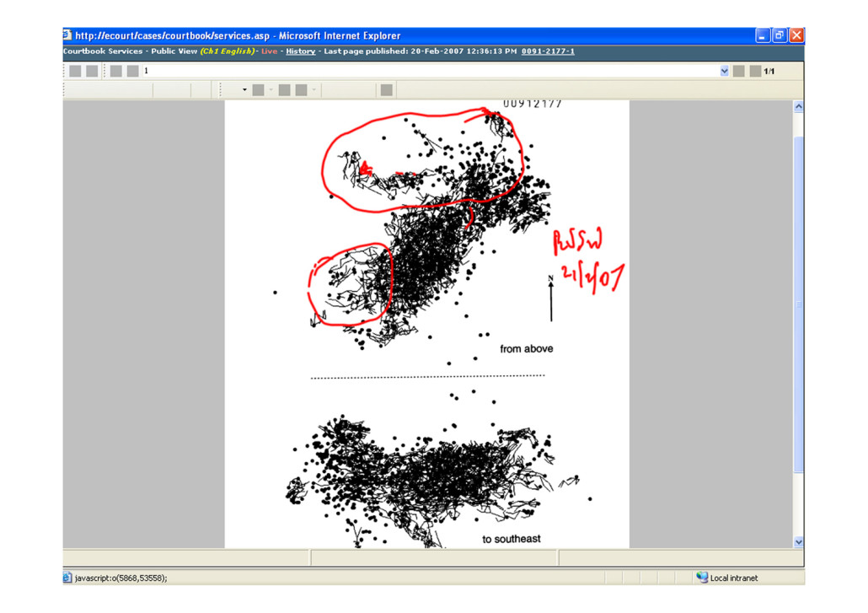Click the page icon beside javascript status text

tap(67, 578)
